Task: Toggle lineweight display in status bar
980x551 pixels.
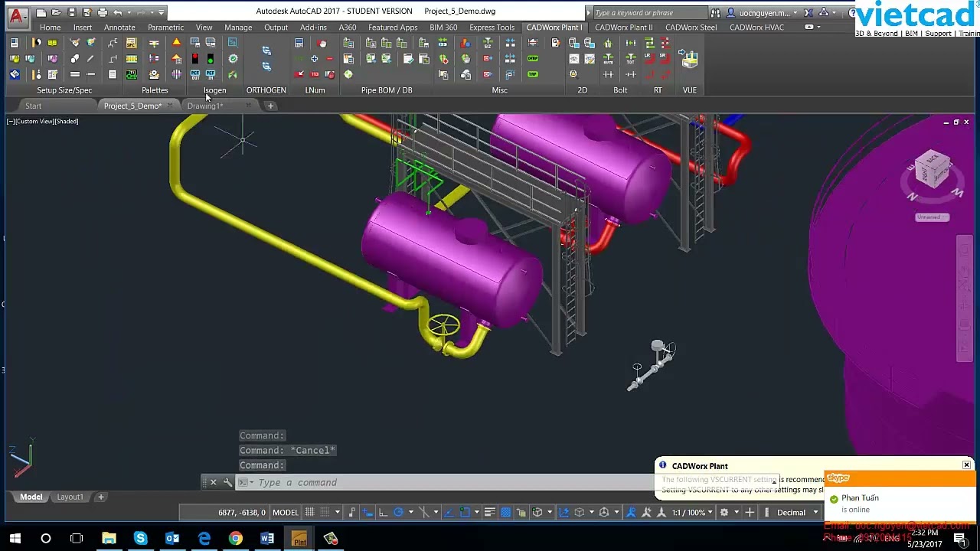Action: point(490,512)
